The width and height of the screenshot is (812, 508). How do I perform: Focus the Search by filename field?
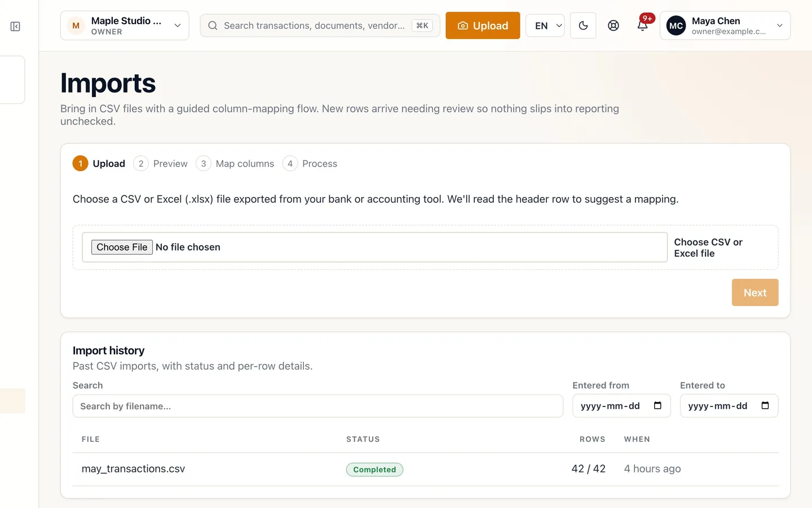(318, 406)
